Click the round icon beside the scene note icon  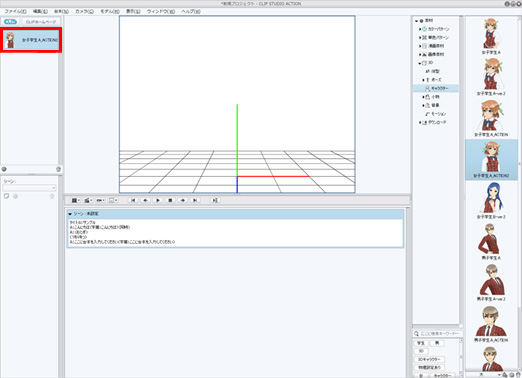point(15,196)
